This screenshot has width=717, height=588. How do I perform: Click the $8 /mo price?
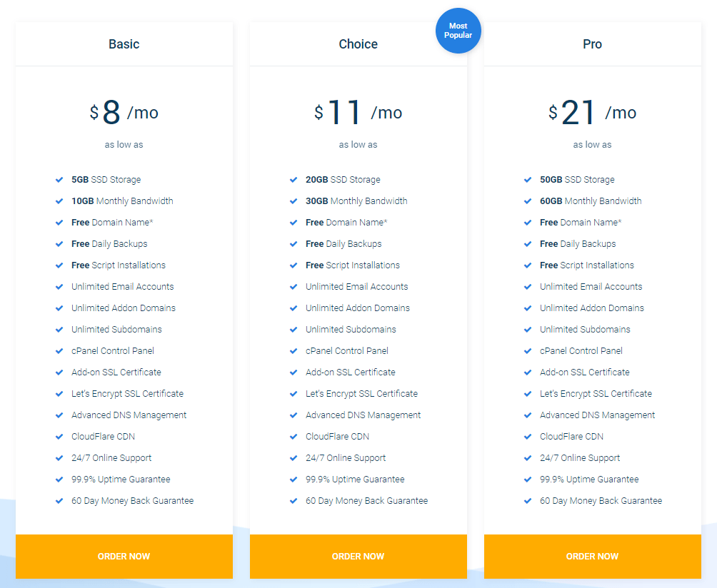(x=124, y=113)
